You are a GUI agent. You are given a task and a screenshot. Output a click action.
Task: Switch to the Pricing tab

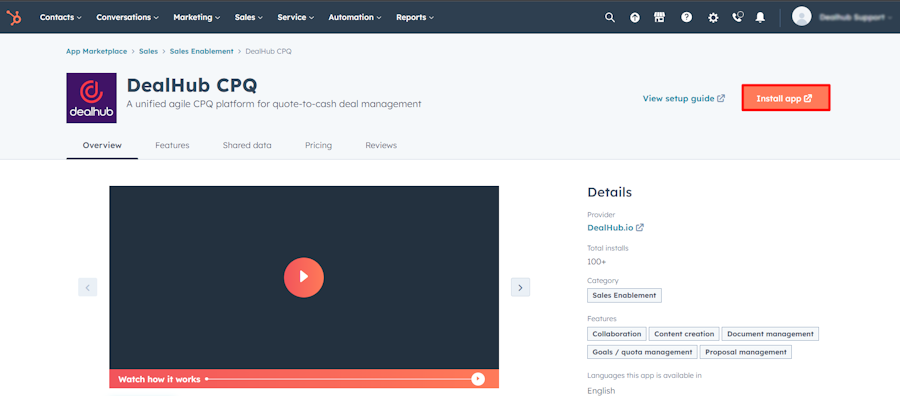tap(319, 146)
